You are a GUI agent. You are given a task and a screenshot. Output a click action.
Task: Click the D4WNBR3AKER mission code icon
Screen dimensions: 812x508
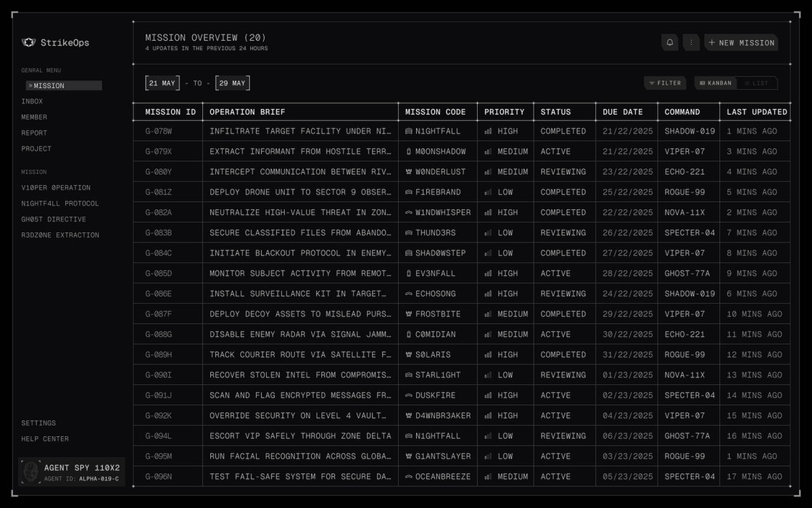coord(409,416)
